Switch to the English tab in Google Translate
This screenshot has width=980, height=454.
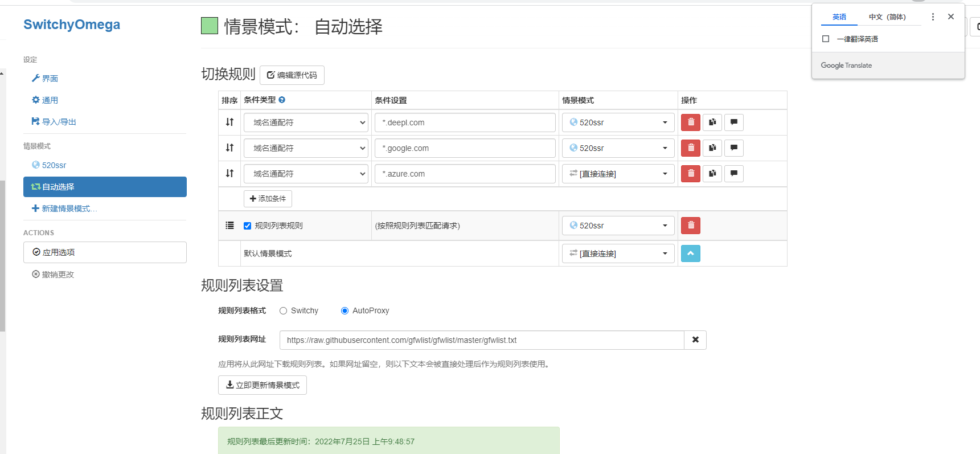(x=839, y=17)
